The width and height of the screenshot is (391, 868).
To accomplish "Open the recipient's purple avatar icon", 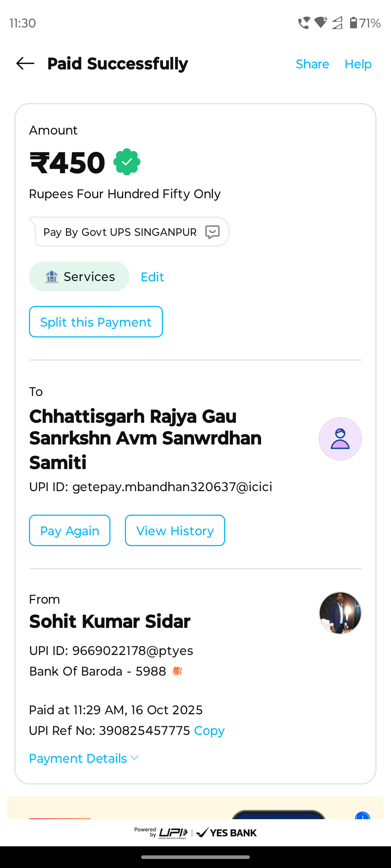I will coord(340,439).
